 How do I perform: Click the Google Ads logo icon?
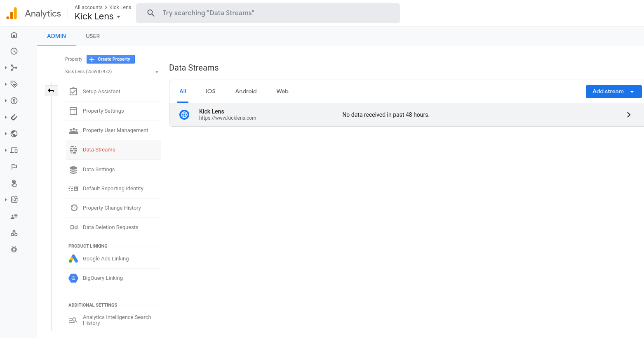(x=73, y=259)
